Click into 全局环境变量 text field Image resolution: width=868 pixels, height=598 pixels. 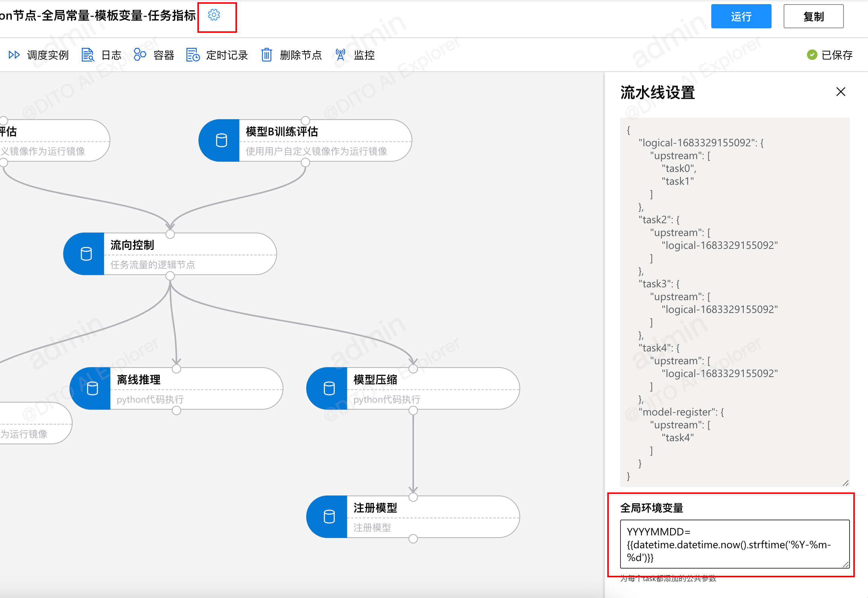[734, 544]
